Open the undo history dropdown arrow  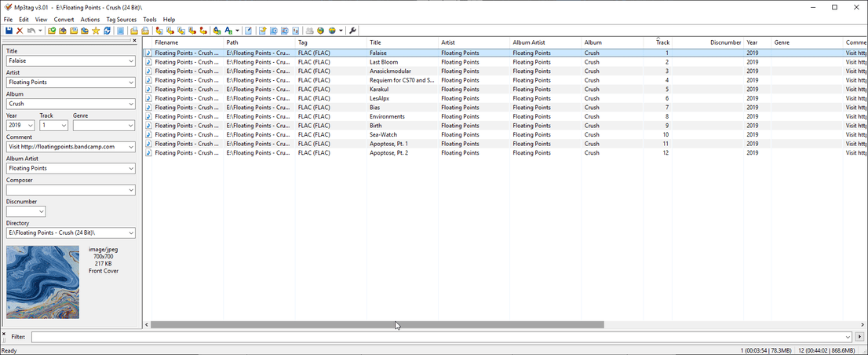[40, 31]
